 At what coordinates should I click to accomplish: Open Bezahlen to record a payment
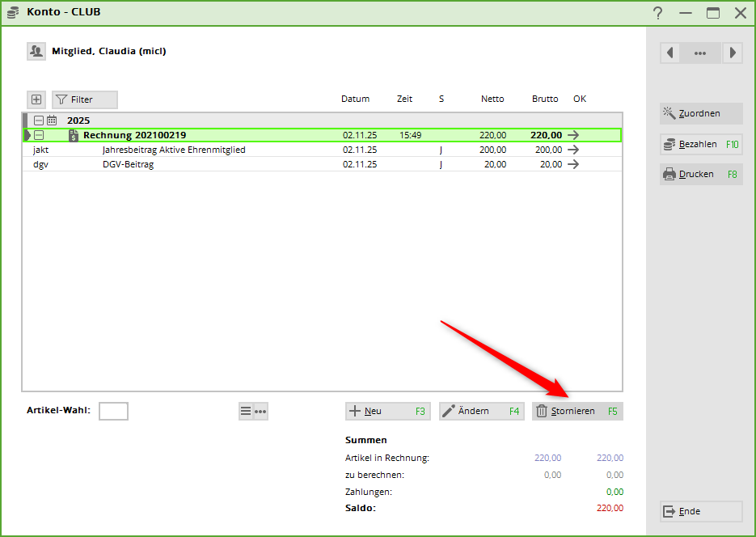tap(700, 144)
